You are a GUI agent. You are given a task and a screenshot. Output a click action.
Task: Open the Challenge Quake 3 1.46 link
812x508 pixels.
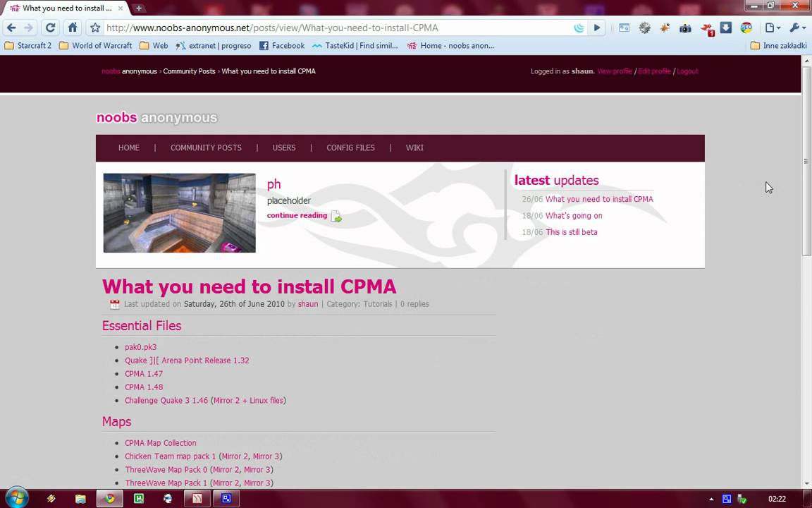166,400
